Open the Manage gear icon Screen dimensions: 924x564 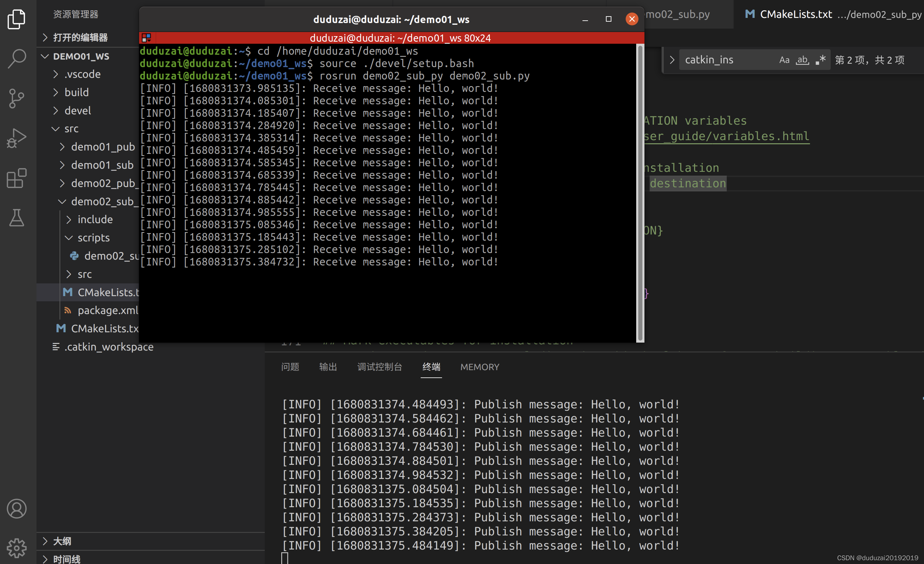click(17, 548)
